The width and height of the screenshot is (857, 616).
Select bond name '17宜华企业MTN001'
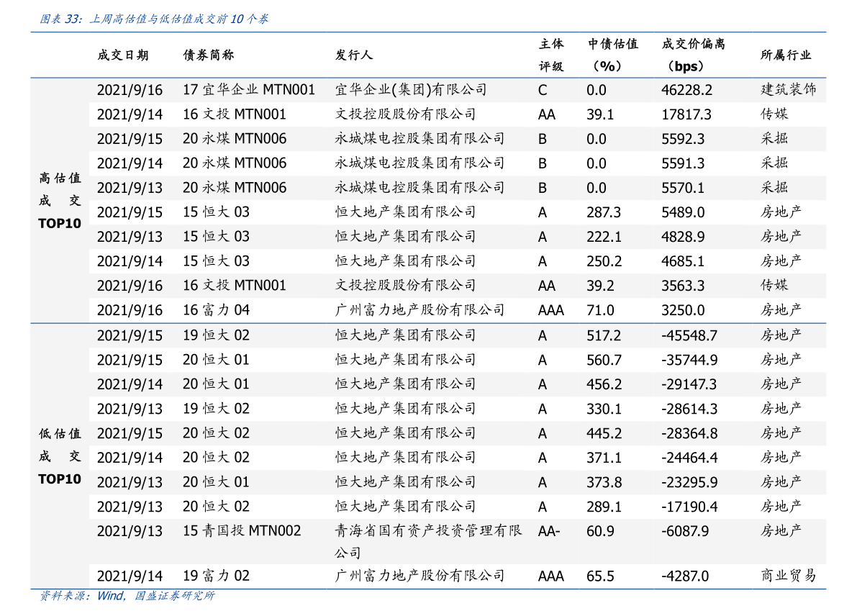tap(249, 90)
